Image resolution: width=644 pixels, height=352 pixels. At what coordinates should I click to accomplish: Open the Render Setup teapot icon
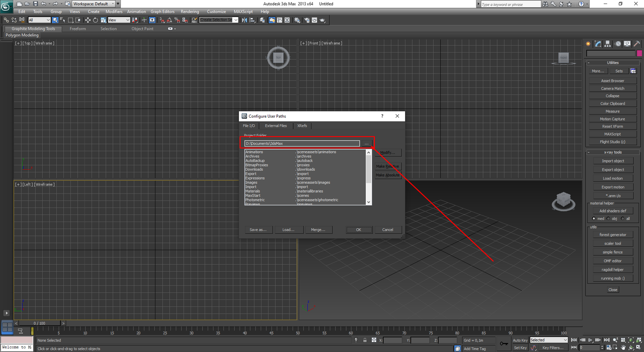(x=308, y=20)
